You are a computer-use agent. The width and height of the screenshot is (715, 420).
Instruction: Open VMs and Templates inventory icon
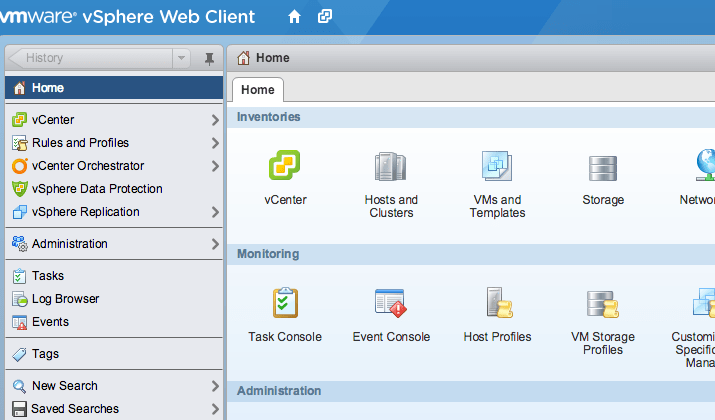point(497,166)
